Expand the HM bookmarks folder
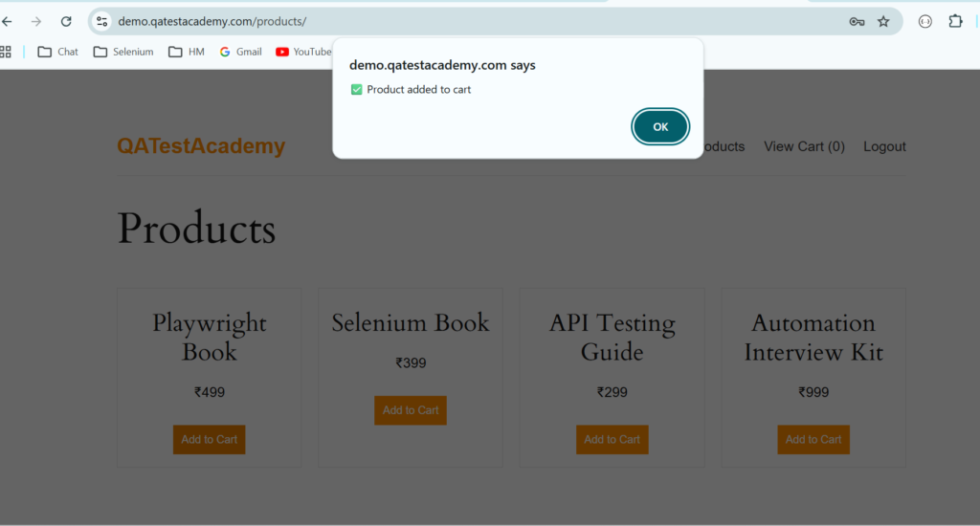The width and height of the screenshot is (980, 526). 186,52
